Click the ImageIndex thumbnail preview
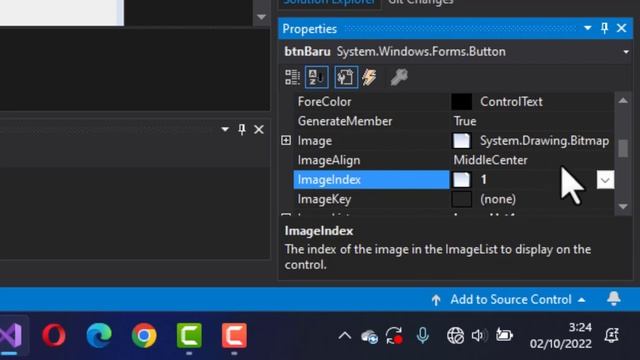Screen dimensions: 640x360 [x=462, y=180]
